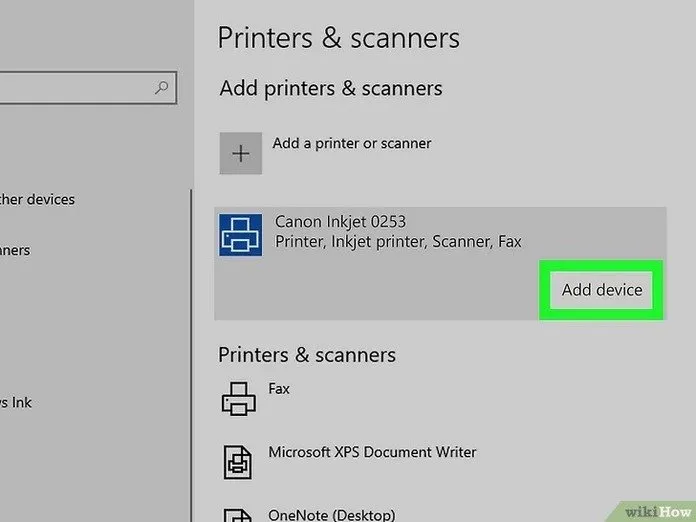Click the sidebar vertical scrollbar
The width and height of the screenshot is (696, 522).
click(191, 350)
